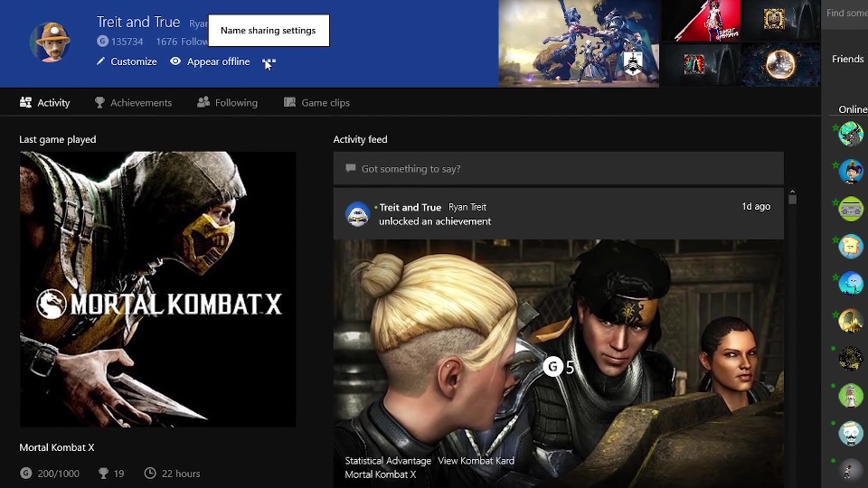Click the Online section label
The height and width of the screenshot is (488, 868).
[x=853, y=109]
